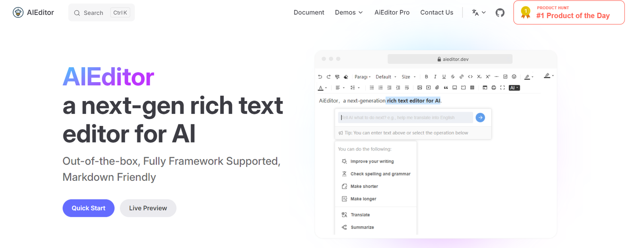Click the insert table icon
Screen dimensions: 644x248
click(x=472, y=87)
